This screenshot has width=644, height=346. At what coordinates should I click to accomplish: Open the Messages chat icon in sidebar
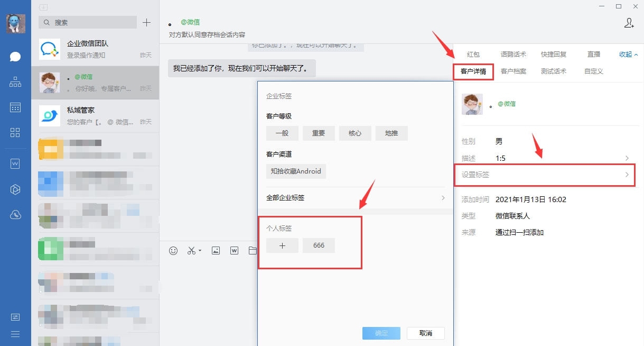point(15,57)
